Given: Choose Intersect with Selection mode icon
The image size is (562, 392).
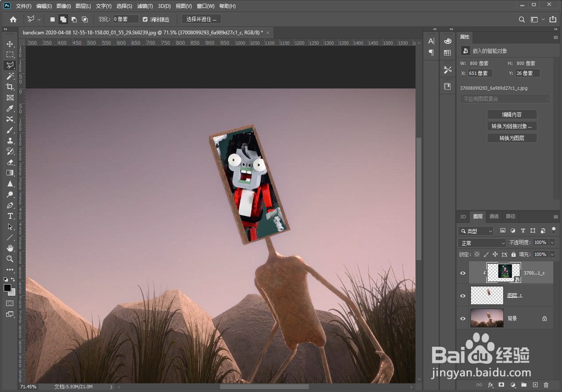Looking at the screenshot, I should pos(85,19).
